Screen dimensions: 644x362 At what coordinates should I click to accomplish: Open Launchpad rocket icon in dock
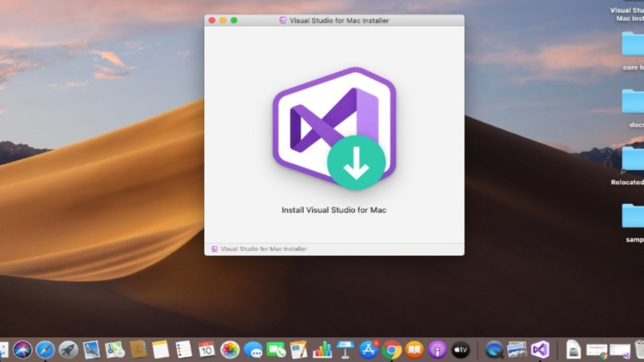(x=68, y=349)
